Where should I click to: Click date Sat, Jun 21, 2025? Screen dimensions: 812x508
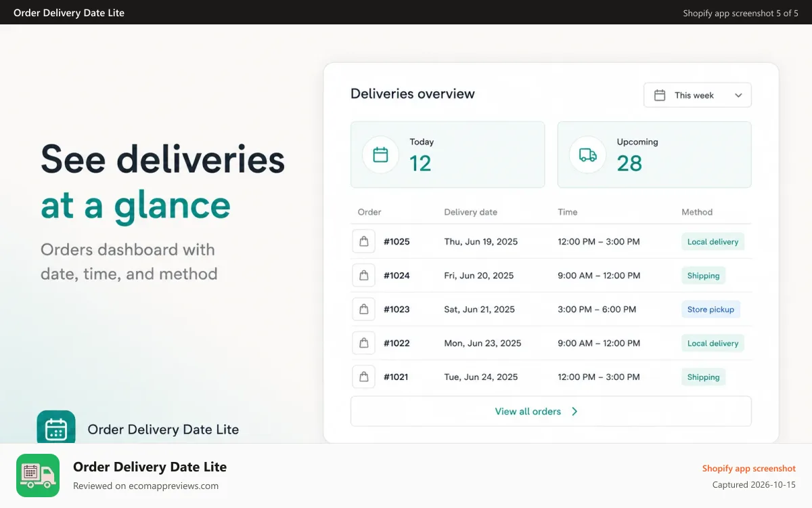(x=480, y=310)
